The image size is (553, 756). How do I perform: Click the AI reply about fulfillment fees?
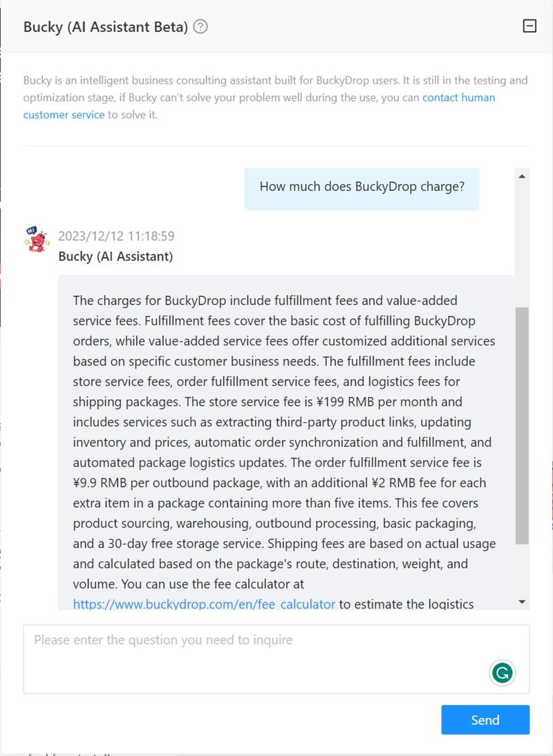286,442
